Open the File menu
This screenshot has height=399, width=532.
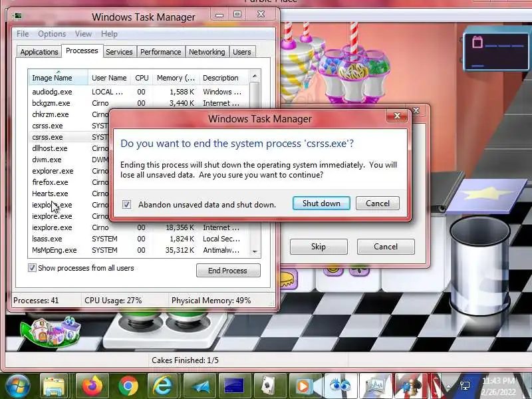click(x=23, y=34)
